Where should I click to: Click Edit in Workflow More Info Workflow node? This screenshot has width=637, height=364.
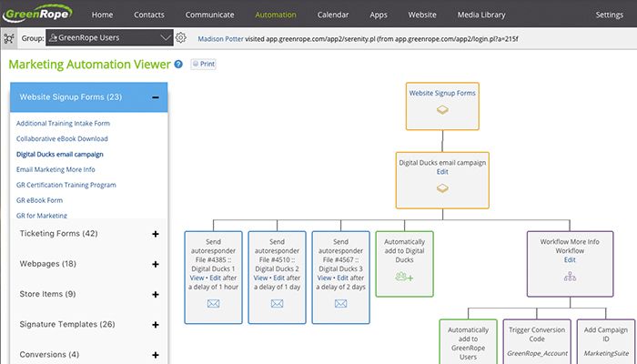pyautogui.click(x=570, y=260)
